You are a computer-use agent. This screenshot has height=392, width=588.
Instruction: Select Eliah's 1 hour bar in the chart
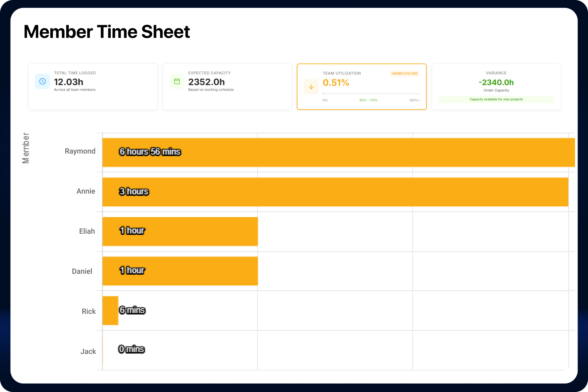click(x=180, y=231)
